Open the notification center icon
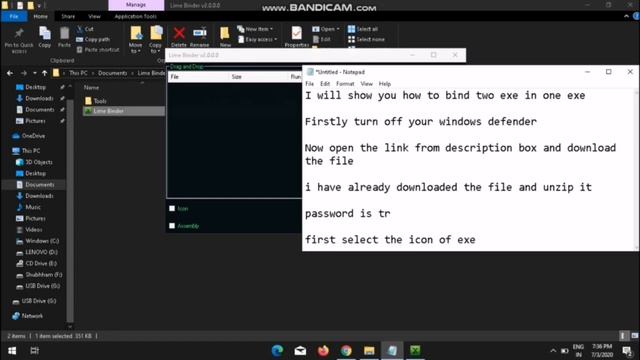Image resolution: width=640 pixels, height=360 pixels. (x=627, y=351)
